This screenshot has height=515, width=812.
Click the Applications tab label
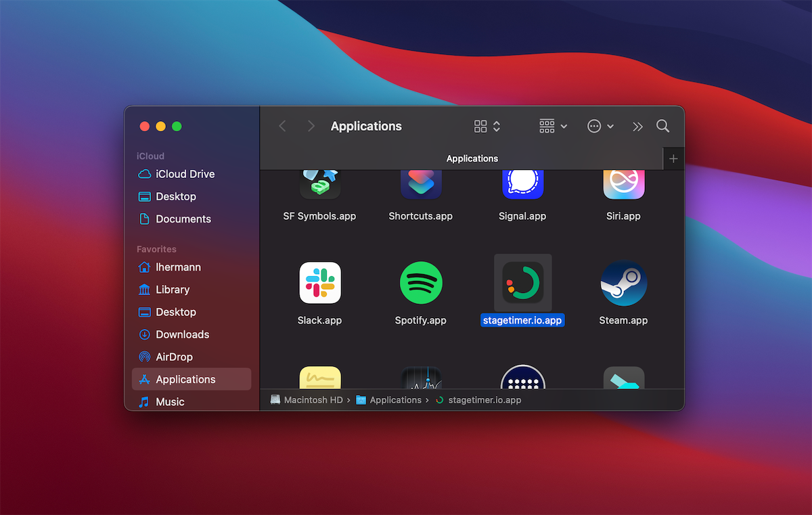[472, 158]
